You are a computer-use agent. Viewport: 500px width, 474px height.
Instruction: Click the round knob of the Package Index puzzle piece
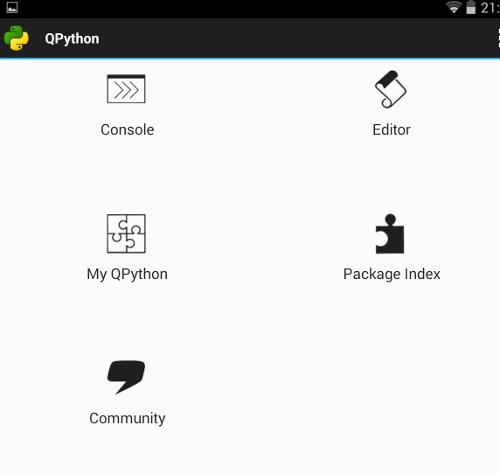point(390,219)
